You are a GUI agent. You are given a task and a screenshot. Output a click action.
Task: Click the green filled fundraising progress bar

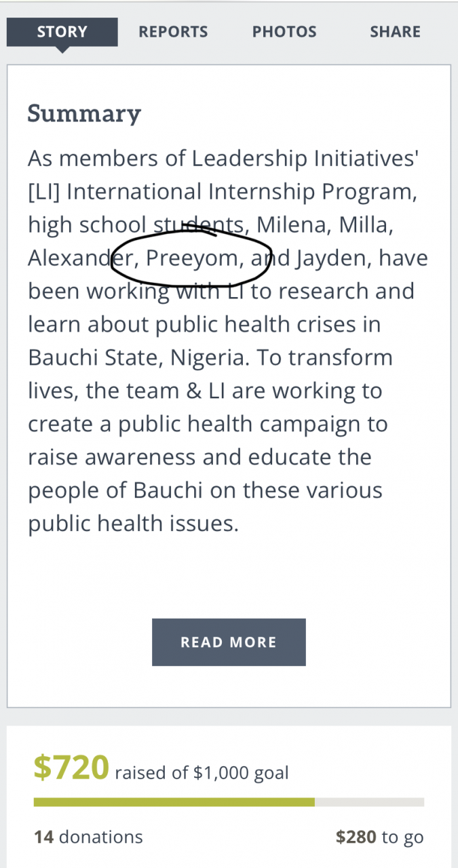pyautogui.click(x=174, y=802)
